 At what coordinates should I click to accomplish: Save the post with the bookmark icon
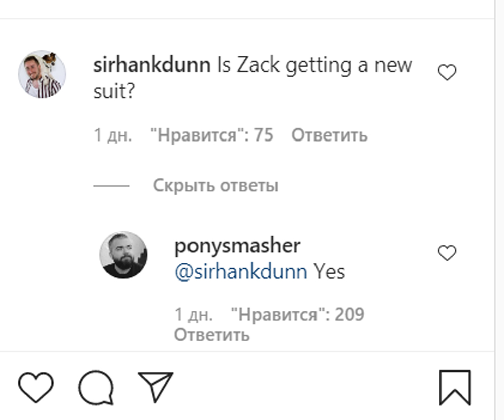455,387
